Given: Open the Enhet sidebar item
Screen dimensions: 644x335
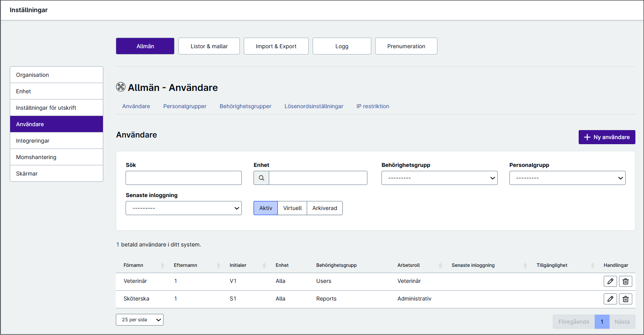Looking at the screenshot, I should (x=56, y=91).
